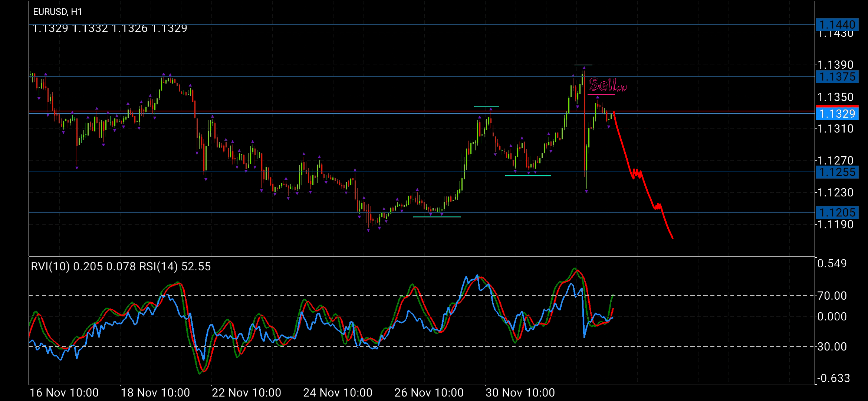The height and width of the screenshot is (401, 868).
Task: Select the 1.1440 price level label
Action: click(x=836, y=25)
